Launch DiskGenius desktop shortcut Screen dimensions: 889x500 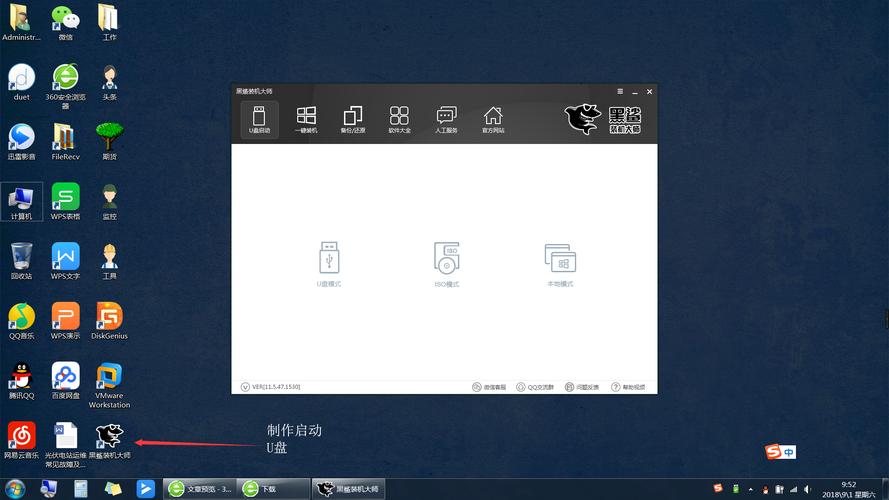[109, 321]
